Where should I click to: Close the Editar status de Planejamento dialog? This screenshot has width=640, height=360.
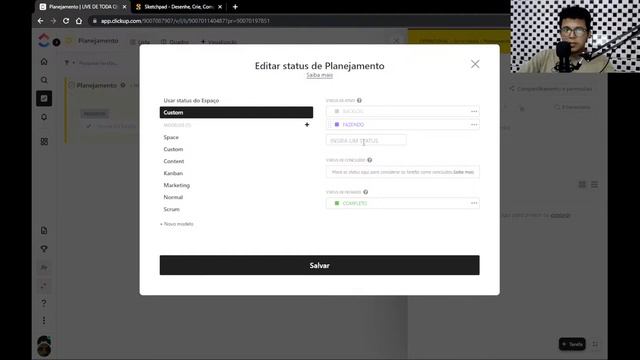475,64
